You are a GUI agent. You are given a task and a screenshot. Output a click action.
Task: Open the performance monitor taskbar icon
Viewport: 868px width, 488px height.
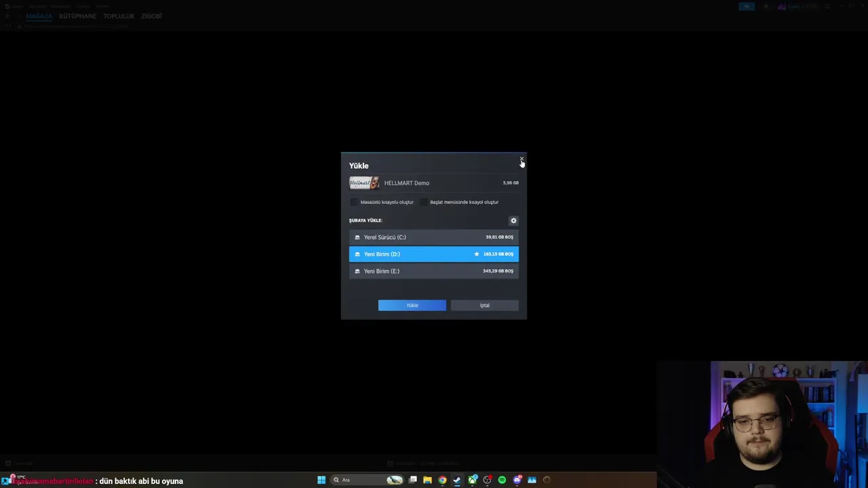(x=532, y=480)
